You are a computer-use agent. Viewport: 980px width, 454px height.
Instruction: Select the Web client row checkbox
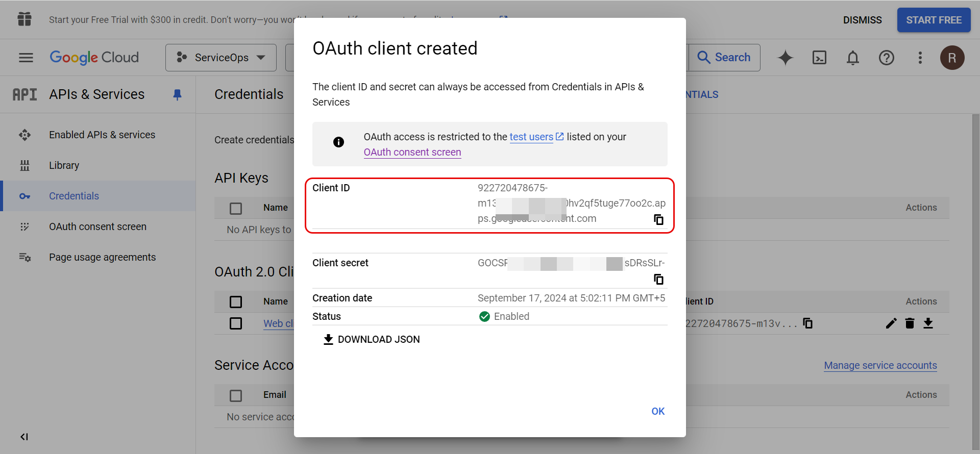236,323
